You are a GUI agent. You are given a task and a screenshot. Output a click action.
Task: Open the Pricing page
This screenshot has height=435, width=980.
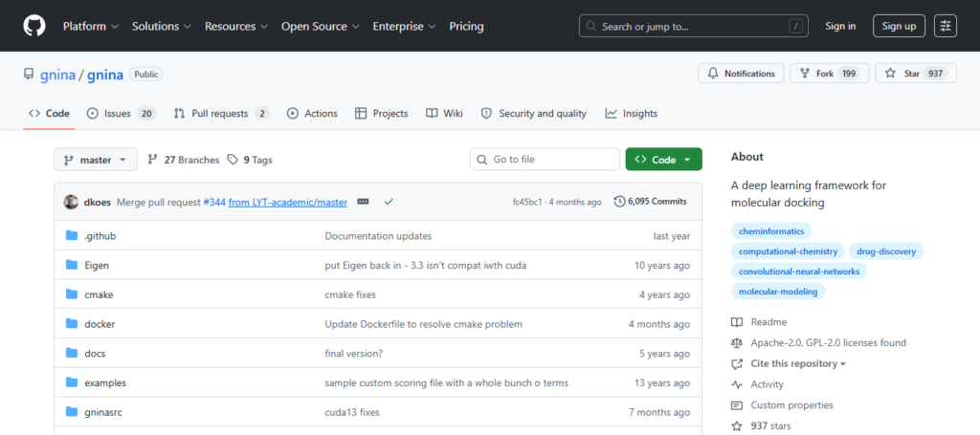466,26
